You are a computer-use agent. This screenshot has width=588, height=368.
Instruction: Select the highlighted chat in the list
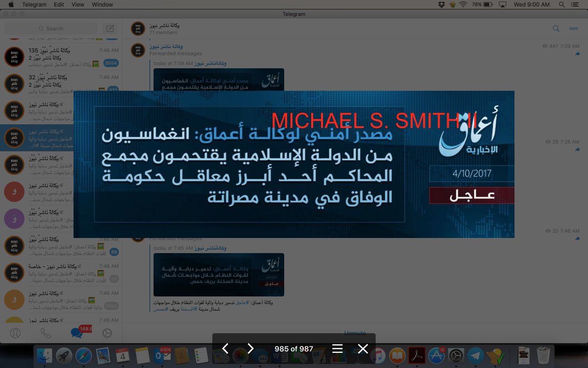61,138
